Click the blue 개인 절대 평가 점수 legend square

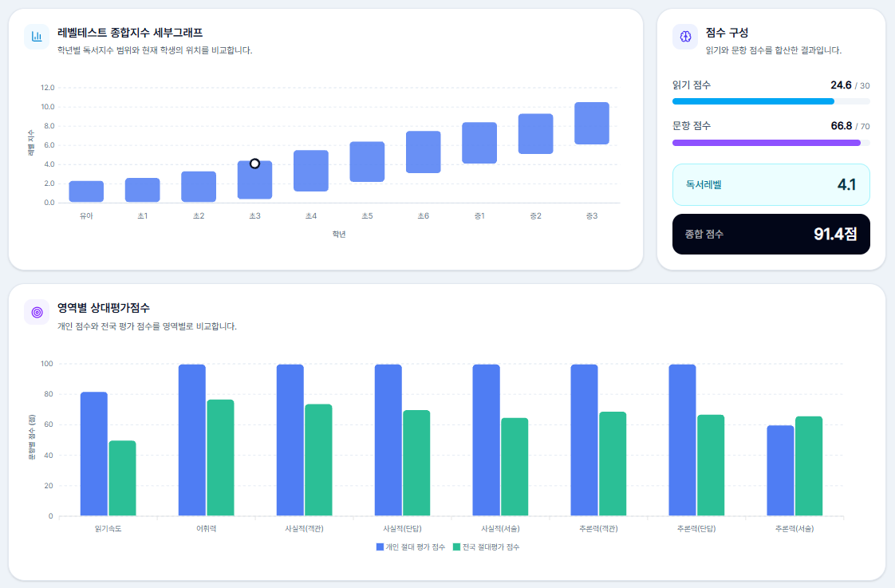click(x=380, y=547)
